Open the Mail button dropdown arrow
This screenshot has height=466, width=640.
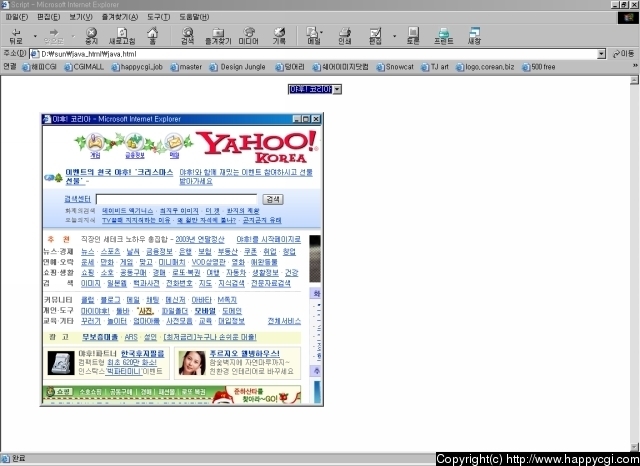coord(322,32)
